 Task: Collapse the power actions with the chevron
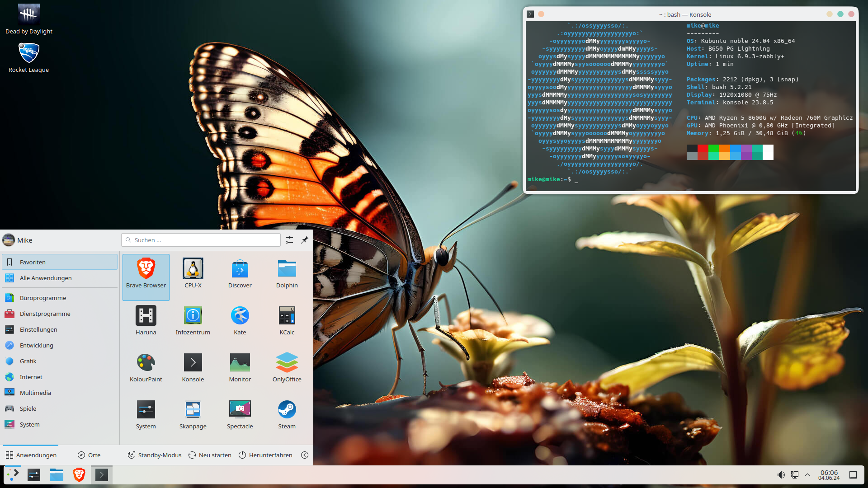pyautogui.click(x=305, y=455)
